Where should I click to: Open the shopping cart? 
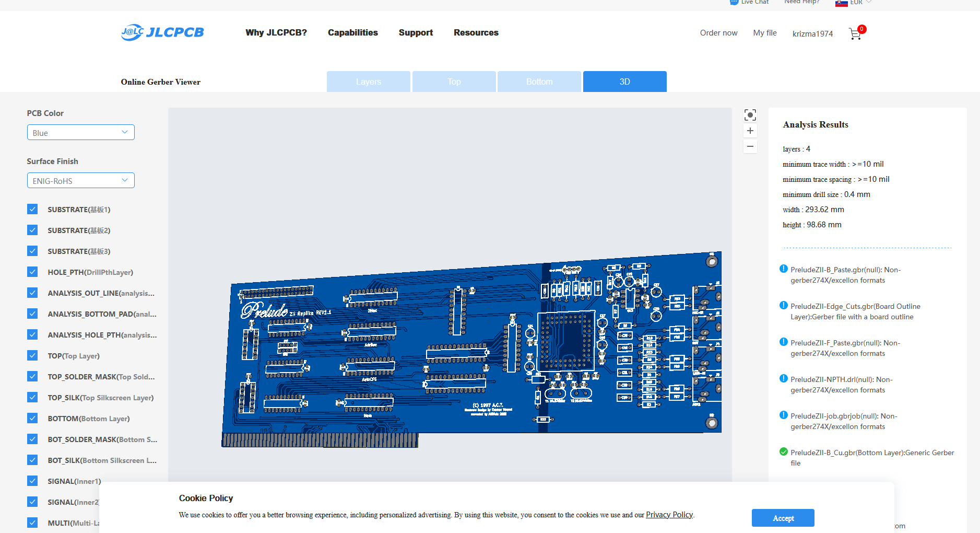[855, 34]
